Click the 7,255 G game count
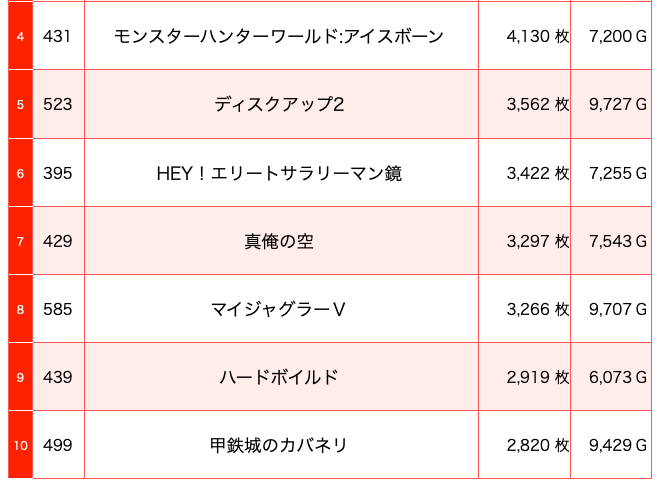The height and width of the screenshot is (490, 664). (618, 173)
